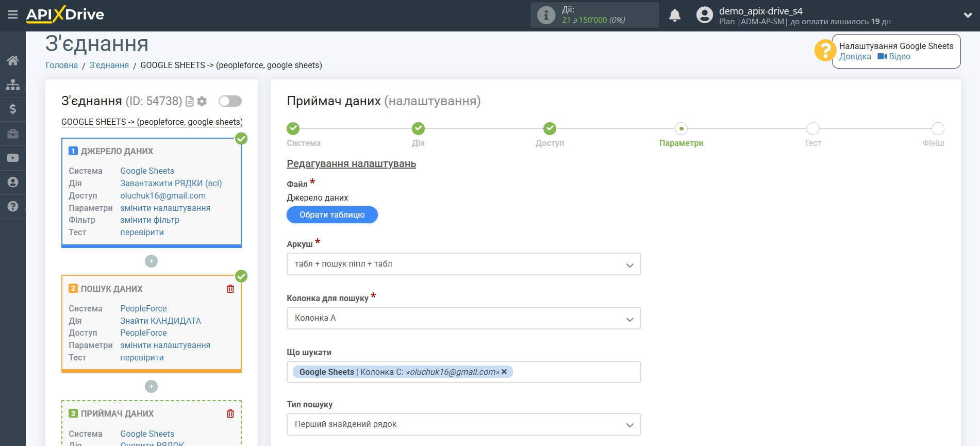The image size is (980, 446).
Task: Open Колонка для пошуку dropdown
Action: [463, 318]
